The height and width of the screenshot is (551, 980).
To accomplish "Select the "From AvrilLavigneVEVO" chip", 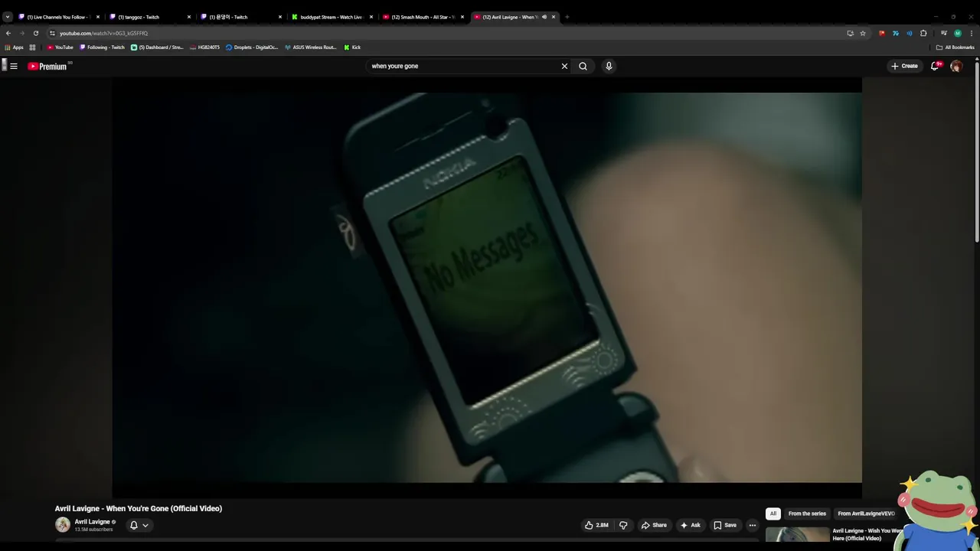I will point(866,514).
